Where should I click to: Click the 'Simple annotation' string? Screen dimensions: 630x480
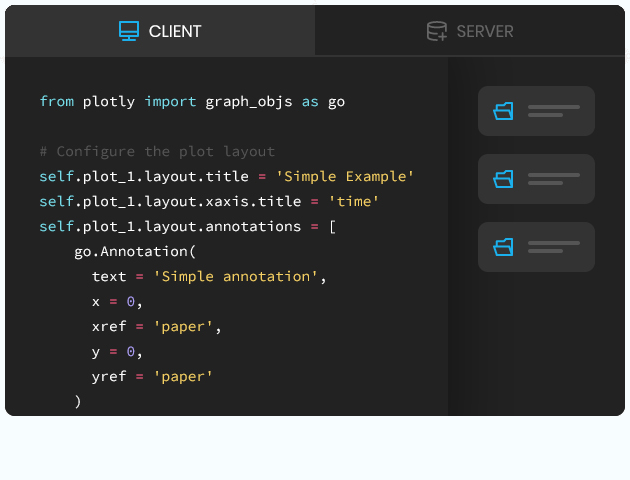(x=235, y=276)
